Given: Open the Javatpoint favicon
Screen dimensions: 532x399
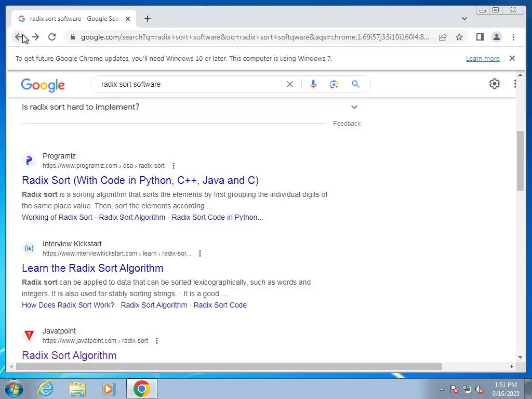Looking at the screenshot, I should pos(29,336).
